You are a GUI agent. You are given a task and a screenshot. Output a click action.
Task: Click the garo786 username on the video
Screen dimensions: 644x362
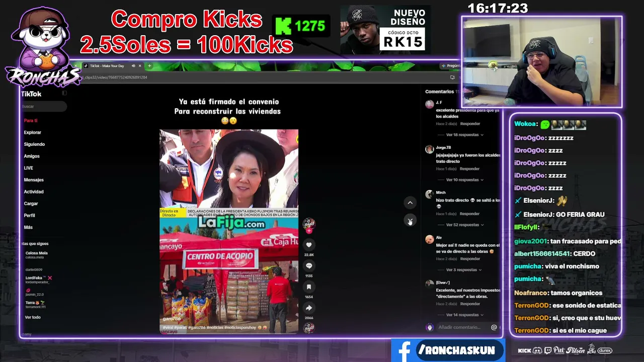172,319
